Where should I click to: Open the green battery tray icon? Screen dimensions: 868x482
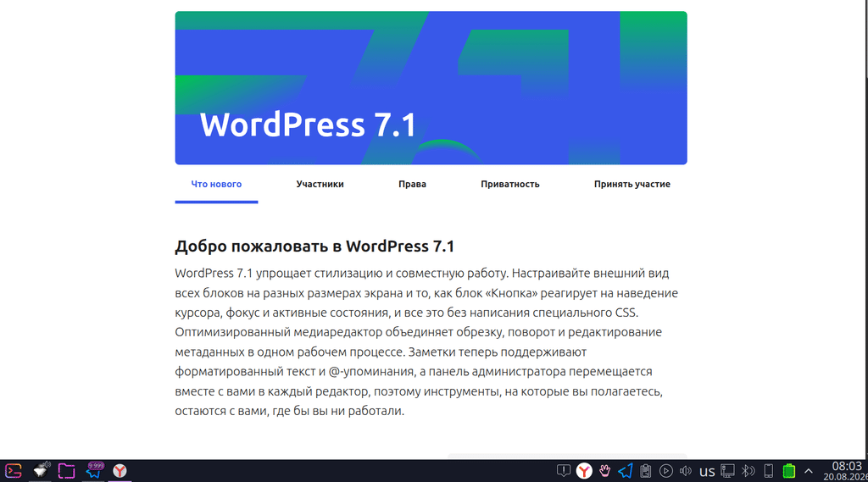[x=789, y=471]
